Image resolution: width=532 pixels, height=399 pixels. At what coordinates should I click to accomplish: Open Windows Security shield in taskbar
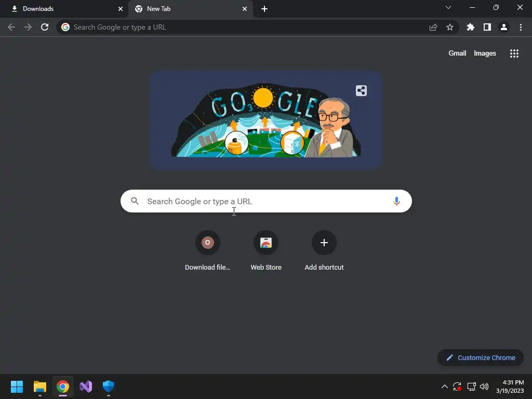point(109,387)
